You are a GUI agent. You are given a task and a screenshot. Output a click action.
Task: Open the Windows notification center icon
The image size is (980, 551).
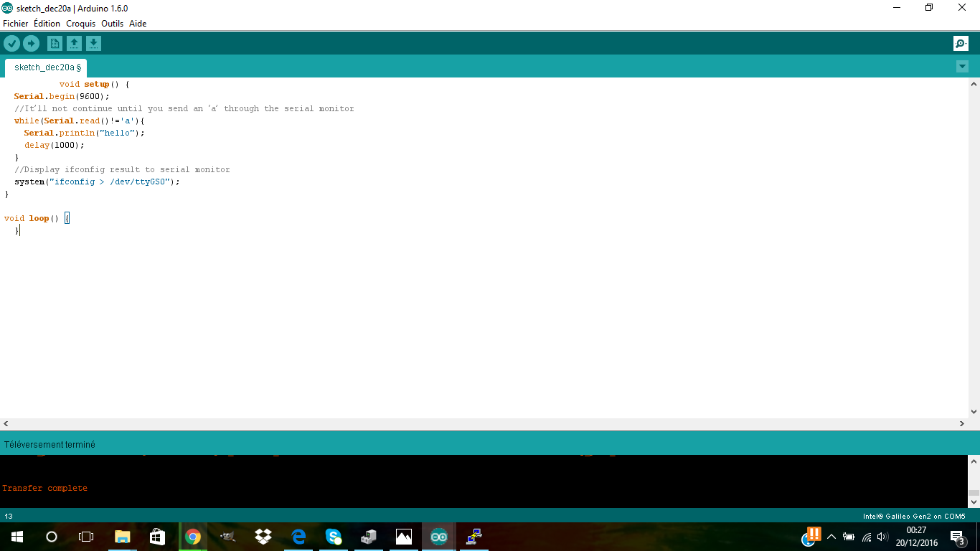957,537
